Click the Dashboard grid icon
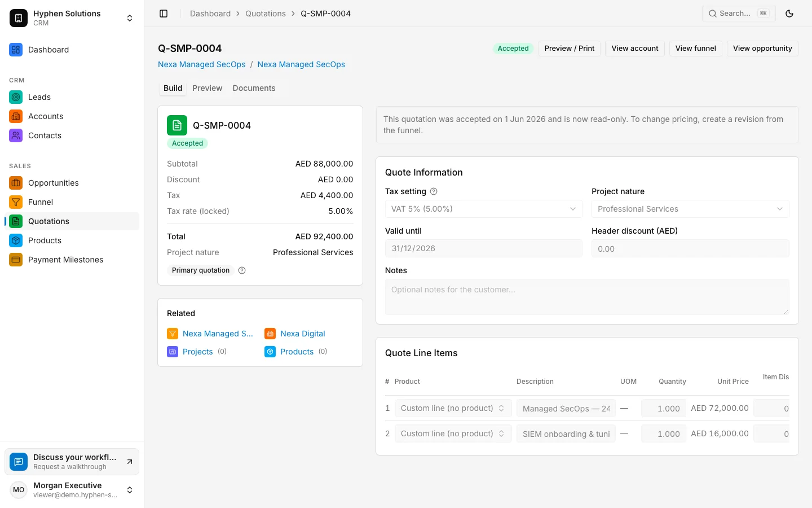 (x=16, y=50)
